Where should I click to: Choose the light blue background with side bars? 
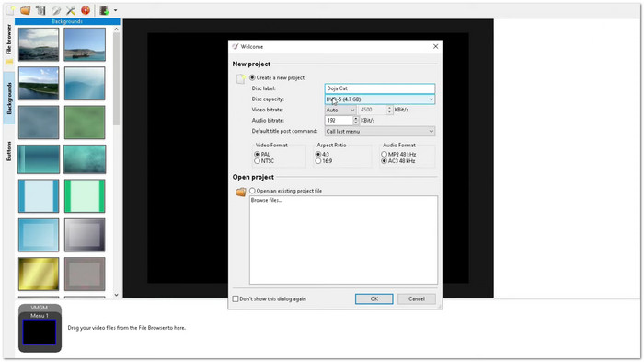39,196
